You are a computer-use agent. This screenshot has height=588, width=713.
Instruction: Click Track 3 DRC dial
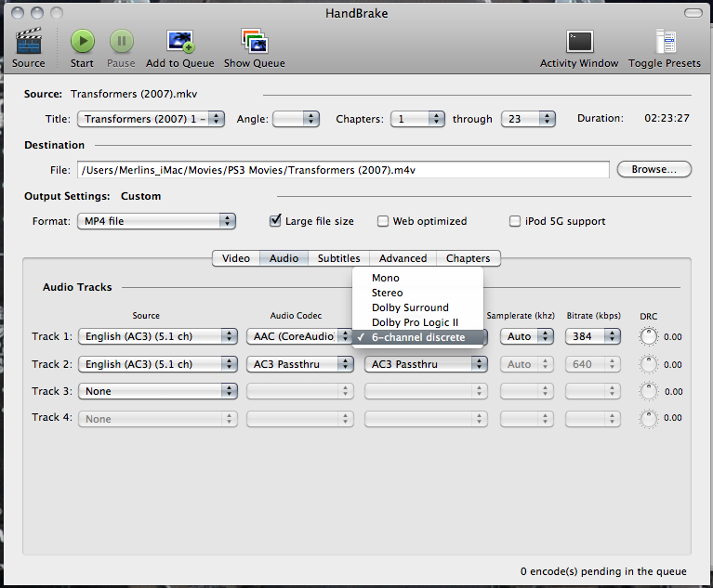(649, 391)
